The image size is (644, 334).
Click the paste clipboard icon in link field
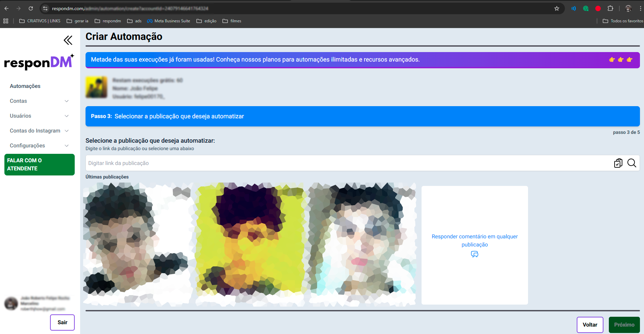618,163
